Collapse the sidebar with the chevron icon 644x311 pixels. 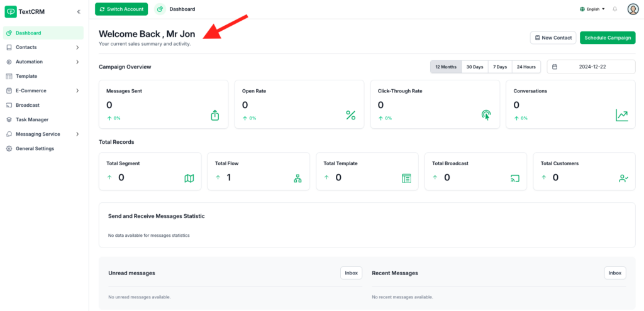tap(79, 11)
